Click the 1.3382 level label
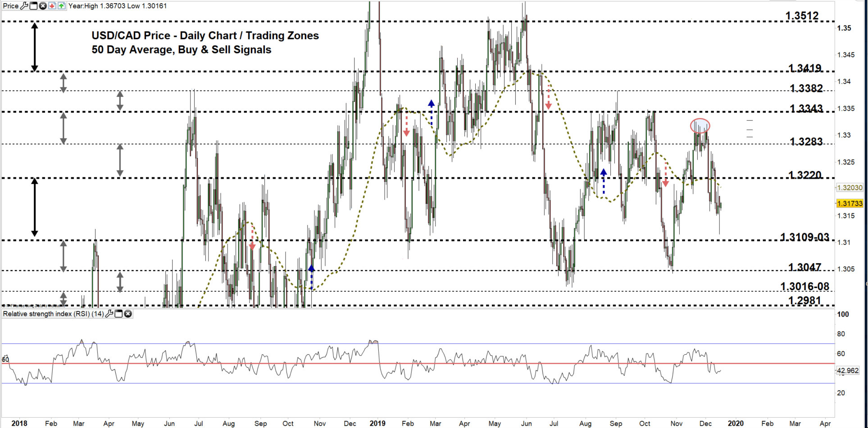The width and height of the screenshot is (868, 428). coord(807,88)
